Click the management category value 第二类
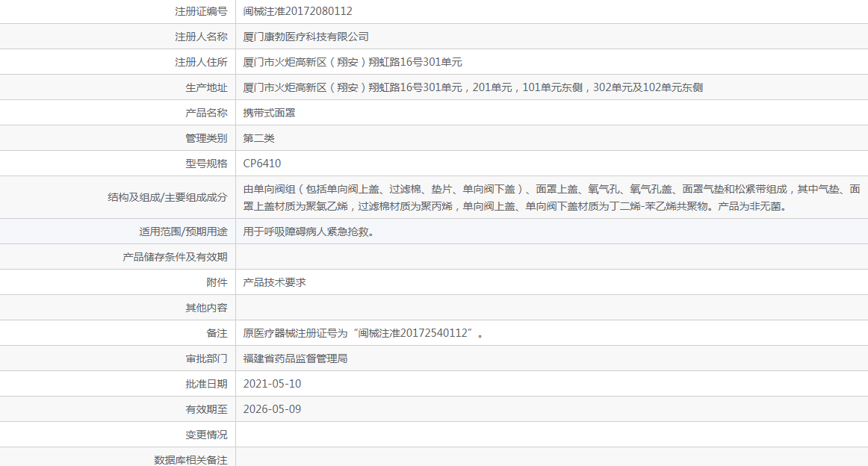Viewport: 868px width, 466px height. click(x=258, y=138)
